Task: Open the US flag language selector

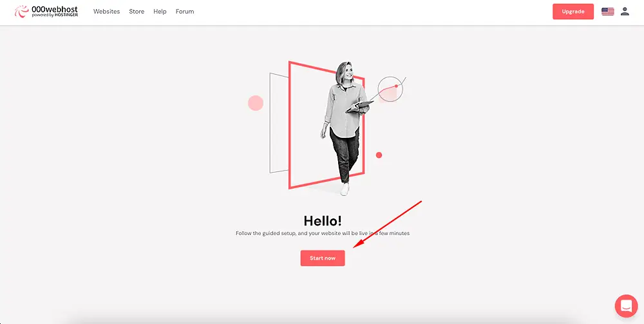Action: click(x=607, y=12)
